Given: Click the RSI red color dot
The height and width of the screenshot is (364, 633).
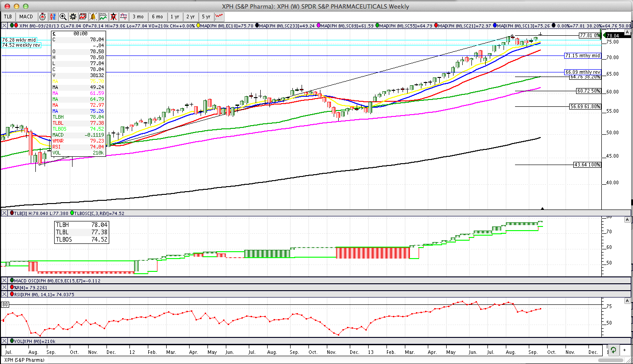Looking at the screenshot, I should (x=12, y=294).
